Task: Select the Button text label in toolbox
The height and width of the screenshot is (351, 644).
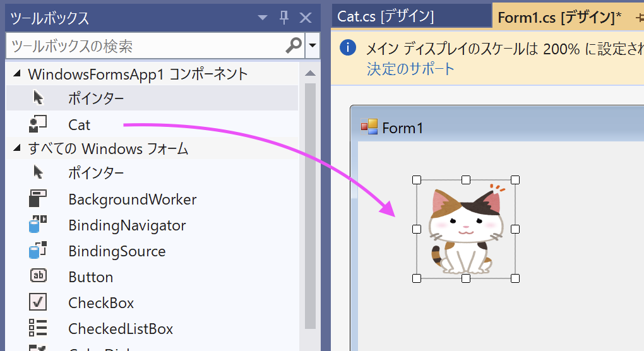Action: (x=91, y=277)
